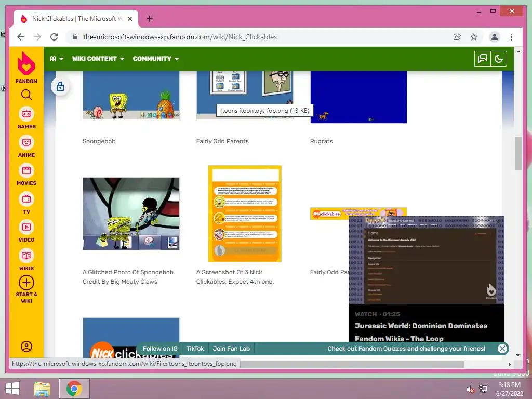Click the horizontal scroll right arrow

[x=509, y=364]
